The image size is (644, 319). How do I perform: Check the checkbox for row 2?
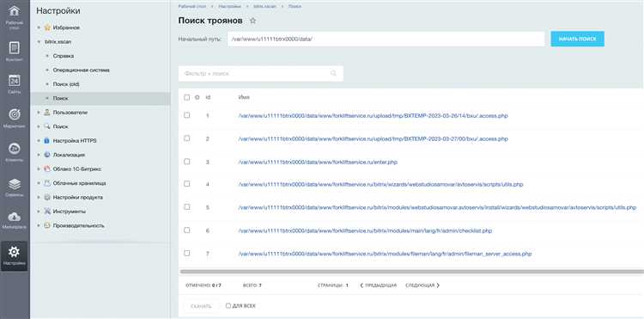[187, 138]
